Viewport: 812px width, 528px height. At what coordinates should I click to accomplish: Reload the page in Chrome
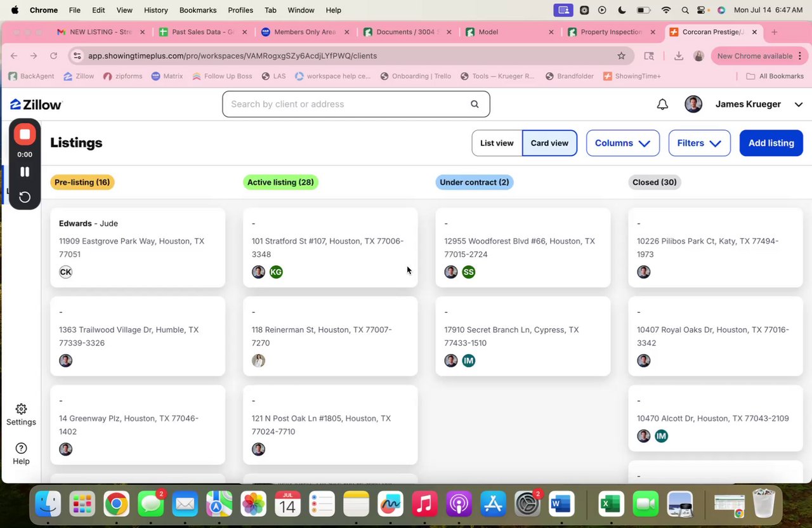[x=53, y=56]
